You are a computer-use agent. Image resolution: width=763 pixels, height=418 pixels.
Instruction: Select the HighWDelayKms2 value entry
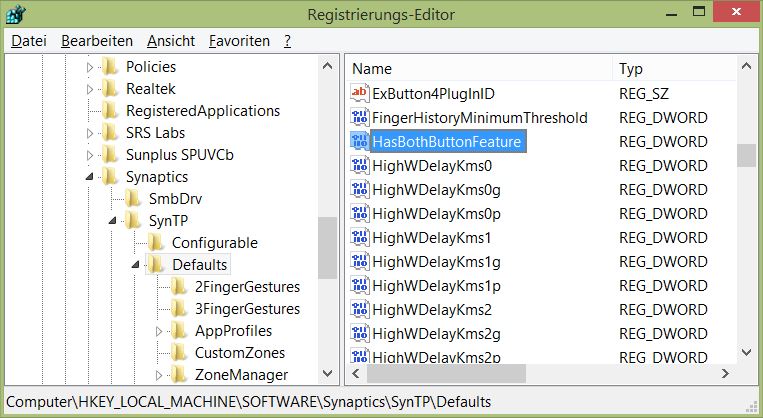pyautogui.click(x=431, y=310)
